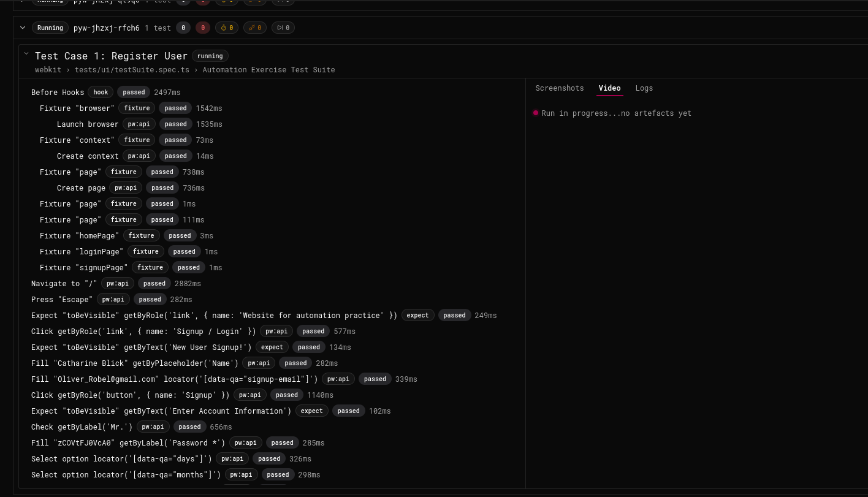Click the Running status badge for pyw-jhzxj-rfch6

point(50,28)
